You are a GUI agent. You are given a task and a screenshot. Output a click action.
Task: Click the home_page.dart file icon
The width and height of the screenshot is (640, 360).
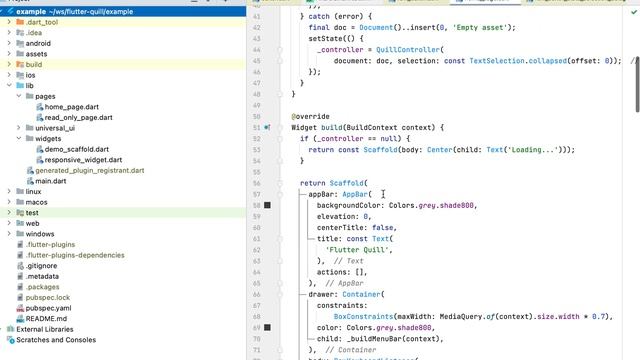pyautogui.click(x=40, y=107)
